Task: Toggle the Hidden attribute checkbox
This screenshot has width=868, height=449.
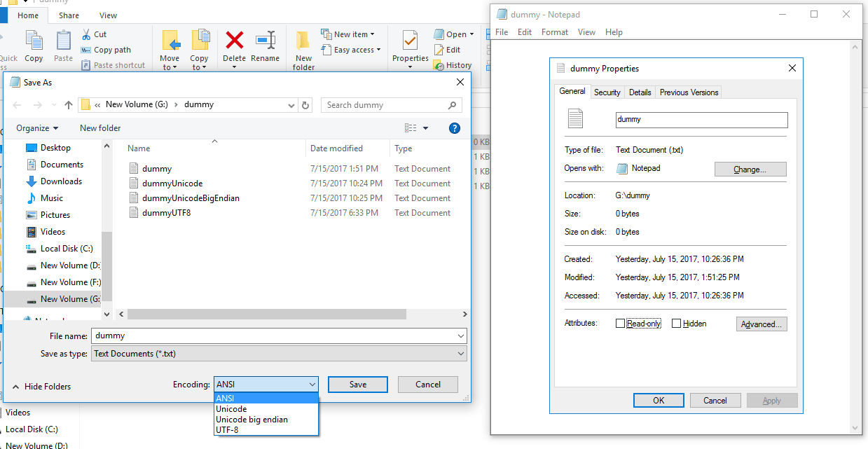Action: click(676, 324)
